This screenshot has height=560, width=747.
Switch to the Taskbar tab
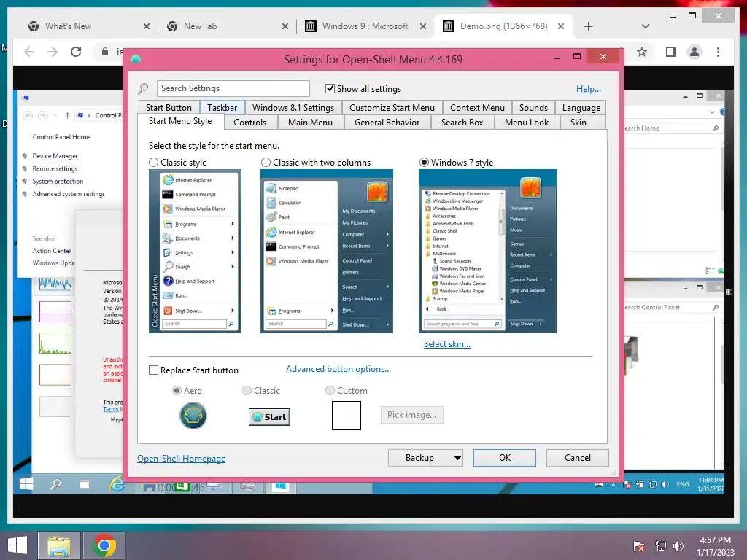[222, 108]
